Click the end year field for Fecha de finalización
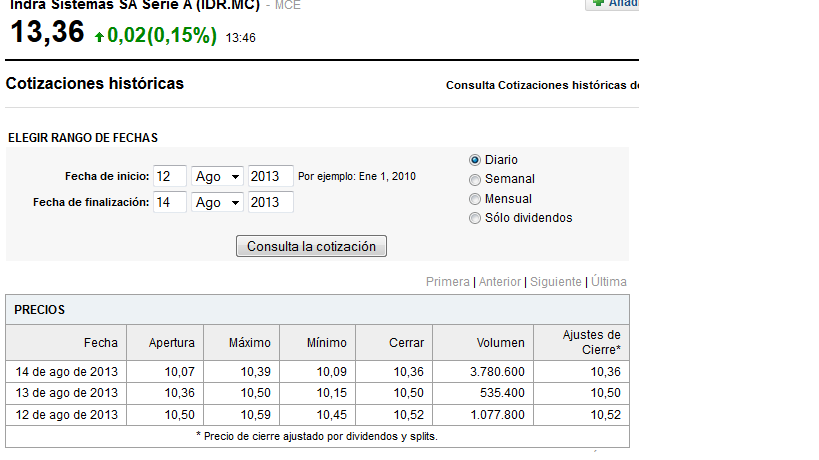Viewport: 819px width, 460px height. [x=271, y=202]
